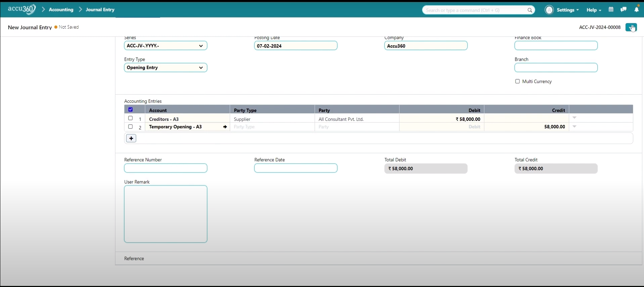644x287 pixels.
Task: Click the search magnifier icon
Action: 530,10
